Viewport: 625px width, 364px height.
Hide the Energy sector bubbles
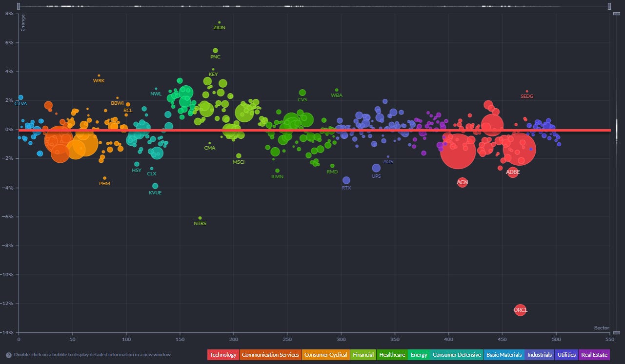coord(419,355)
